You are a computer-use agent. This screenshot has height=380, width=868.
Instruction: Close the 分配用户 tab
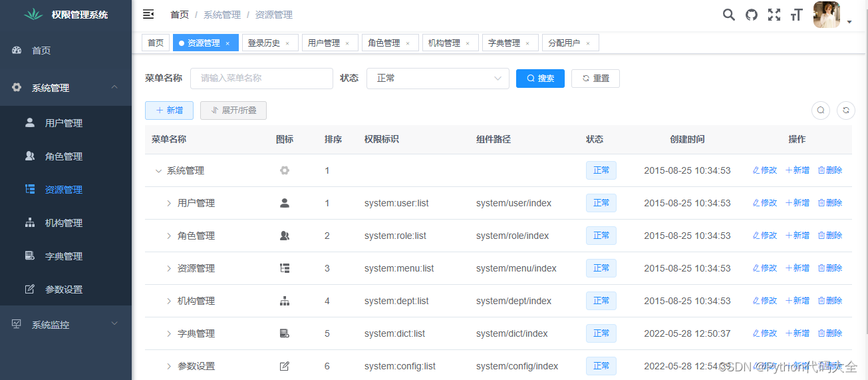587,43
